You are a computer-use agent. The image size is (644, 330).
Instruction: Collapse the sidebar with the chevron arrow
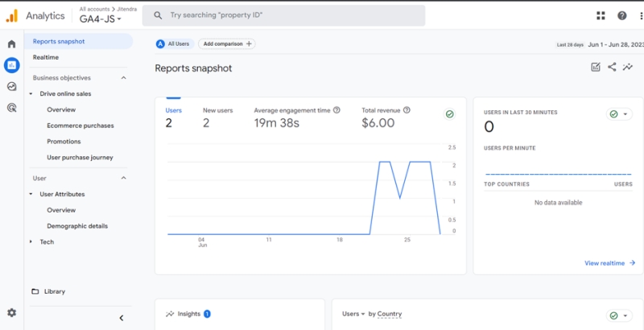(x=122, y=318)
